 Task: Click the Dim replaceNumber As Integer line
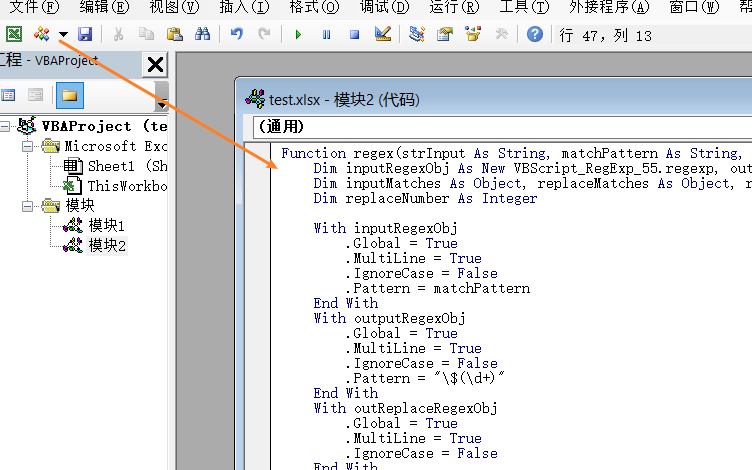coord(425,199)
